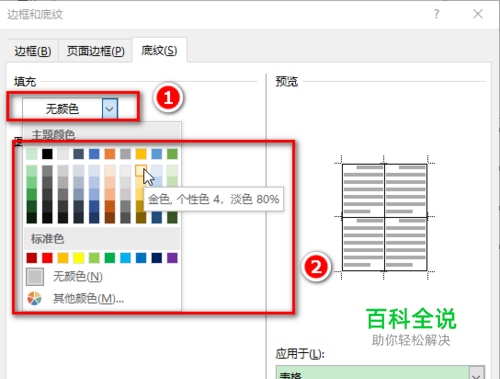Select dark navy blue standard color
This screenshot has width=500, height=379.
click(x=157, y=258)
